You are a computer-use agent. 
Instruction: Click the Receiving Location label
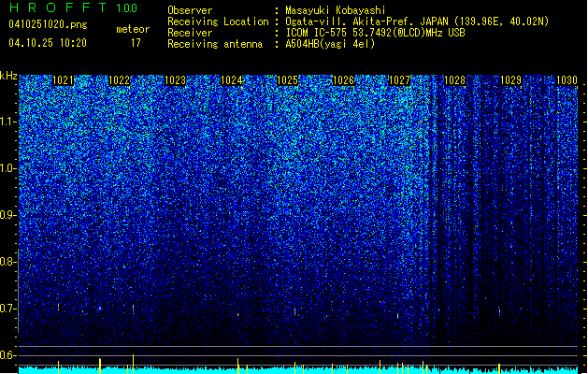218,22
